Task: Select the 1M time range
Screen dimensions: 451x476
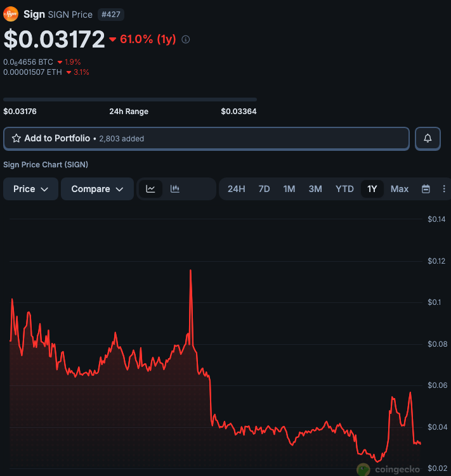Action: point(289,189)
